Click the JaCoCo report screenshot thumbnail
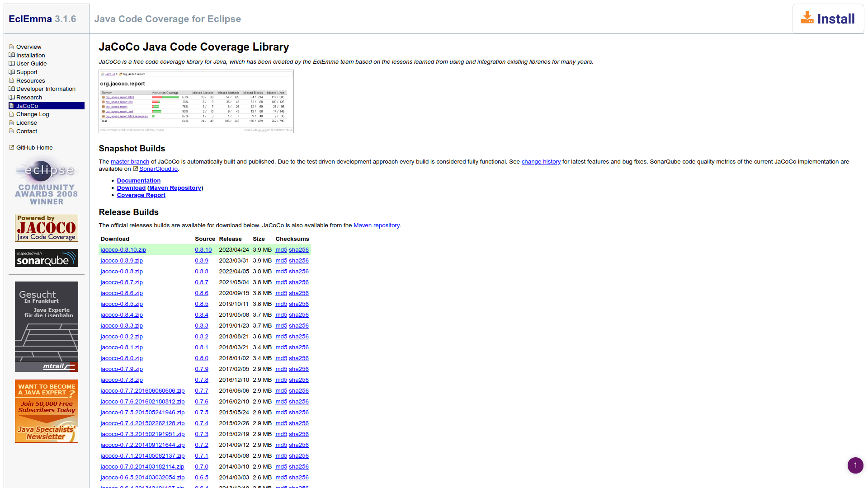The height and width of the screenshot is (488, 868). tap(196, 101)
